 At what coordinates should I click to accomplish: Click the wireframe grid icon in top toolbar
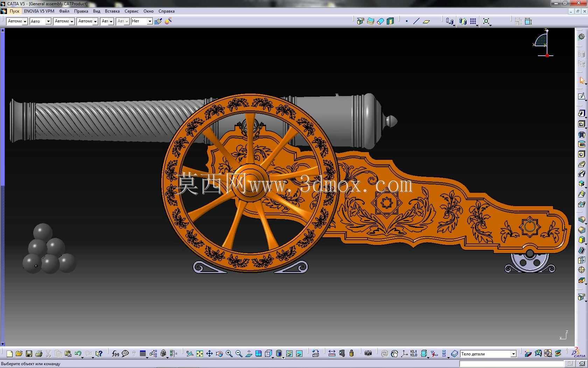473,21
